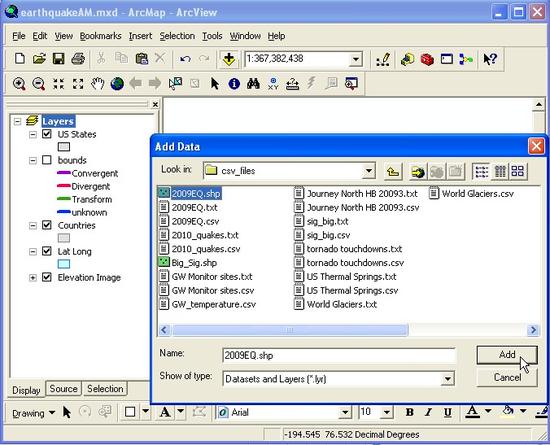Screen dimensions: 550x445
Task: Switch to the Selection tab
Action: click(105, 389)
